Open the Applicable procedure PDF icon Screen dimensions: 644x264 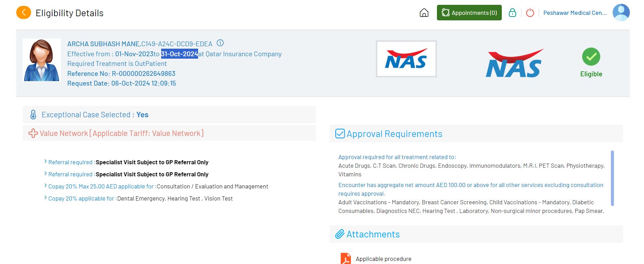pyautogui.click(x=345, y=258)
